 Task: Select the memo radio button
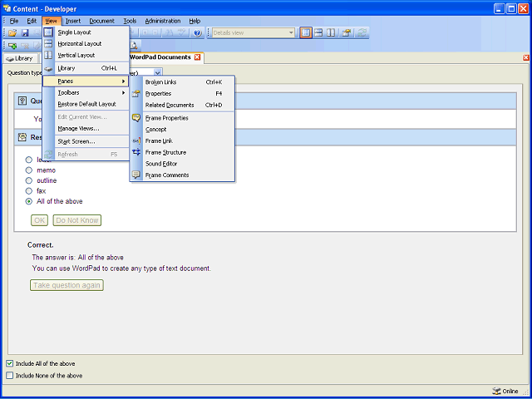tap(29, 170)
